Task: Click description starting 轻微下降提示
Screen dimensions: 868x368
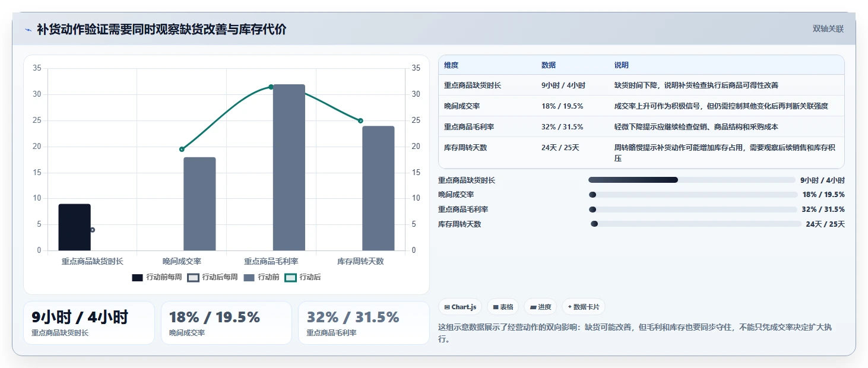Action: (x=696, y=127)
